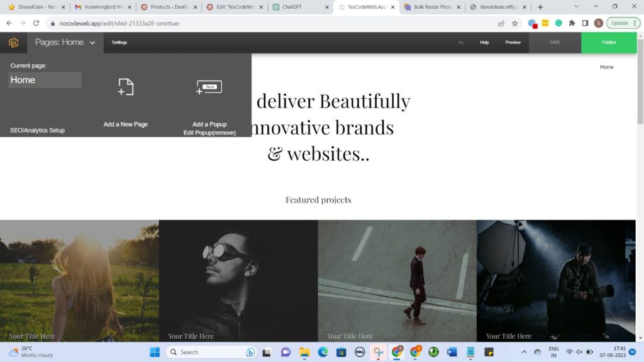Click the ENG IN language indicator
The height and width of the screenshot is (362, 644).
click(553, 352)
